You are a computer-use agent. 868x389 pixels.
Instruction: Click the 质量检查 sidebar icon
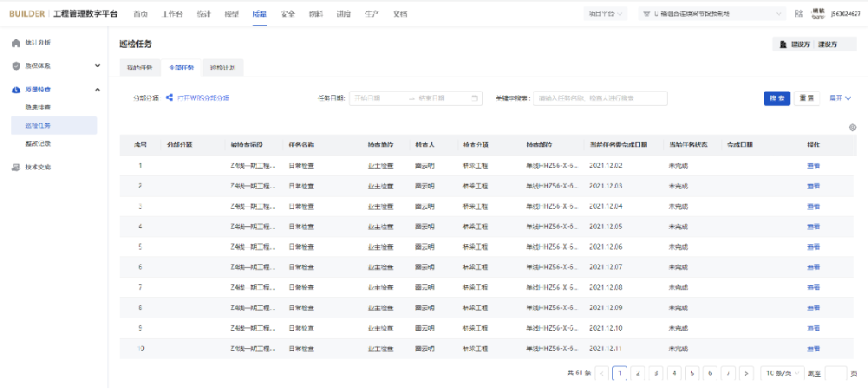pyautogui.click(x=16, y=89)
